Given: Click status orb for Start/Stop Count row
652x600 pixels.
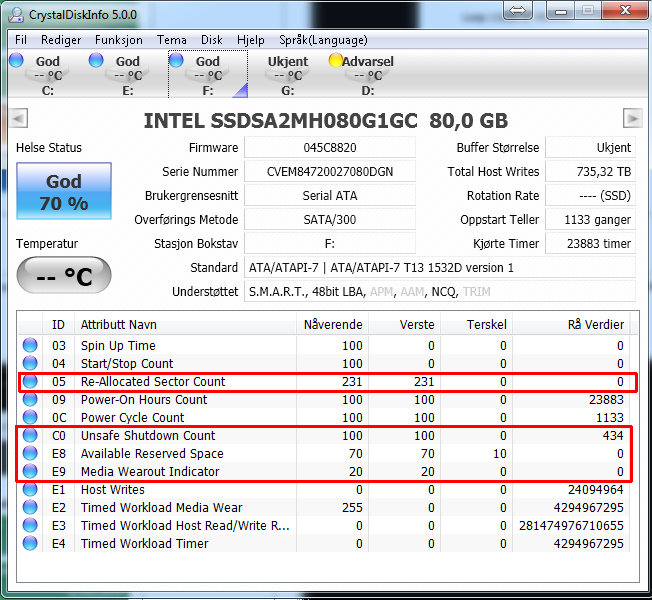Looking at the screenshot, I should [x=30, y=363].
